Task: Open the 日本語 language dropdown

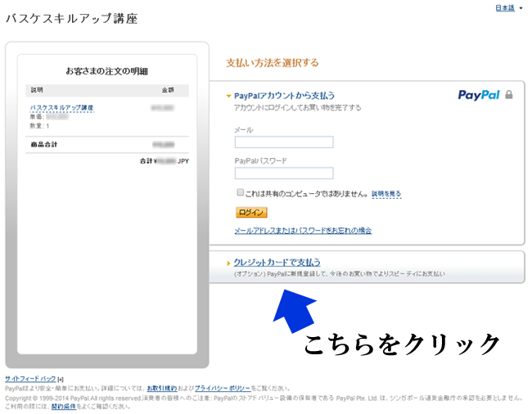Action: [508, 8]
